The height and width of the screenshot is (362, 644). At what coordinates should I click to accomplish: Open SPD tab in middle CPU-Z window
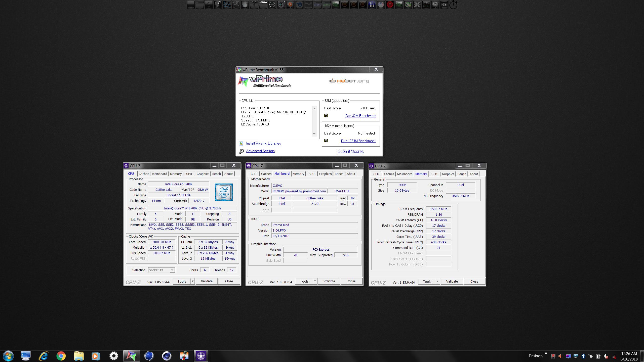click(x=311, y=174)
